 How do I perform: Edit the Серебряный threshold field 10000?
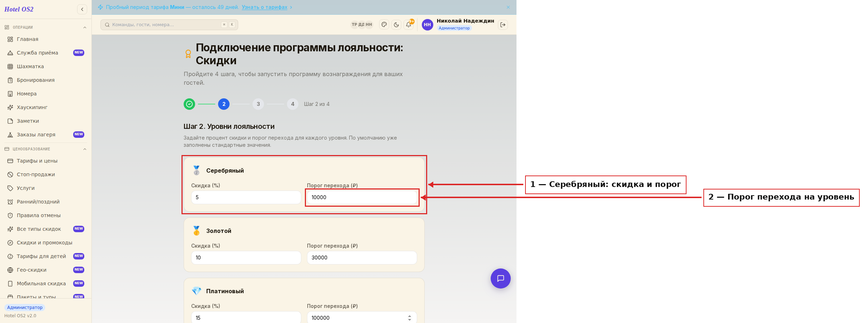[362, 197]
